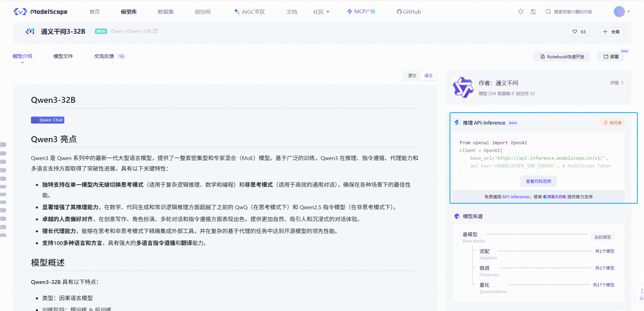
Task: Open 共1个模型 under 适配
Action: click(x=605, y=251)
